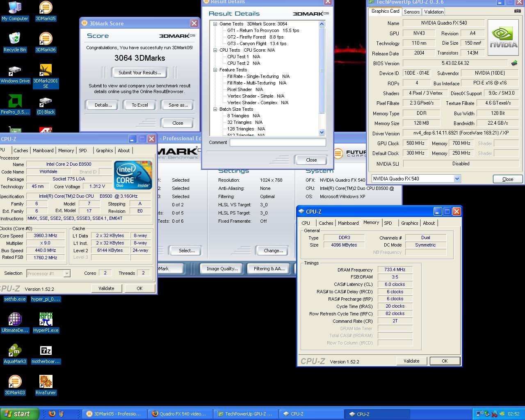Screen dimensions: 525x420
Task: Launch 3DMark06 desktop shortcut
Action: tap(46, 42)
